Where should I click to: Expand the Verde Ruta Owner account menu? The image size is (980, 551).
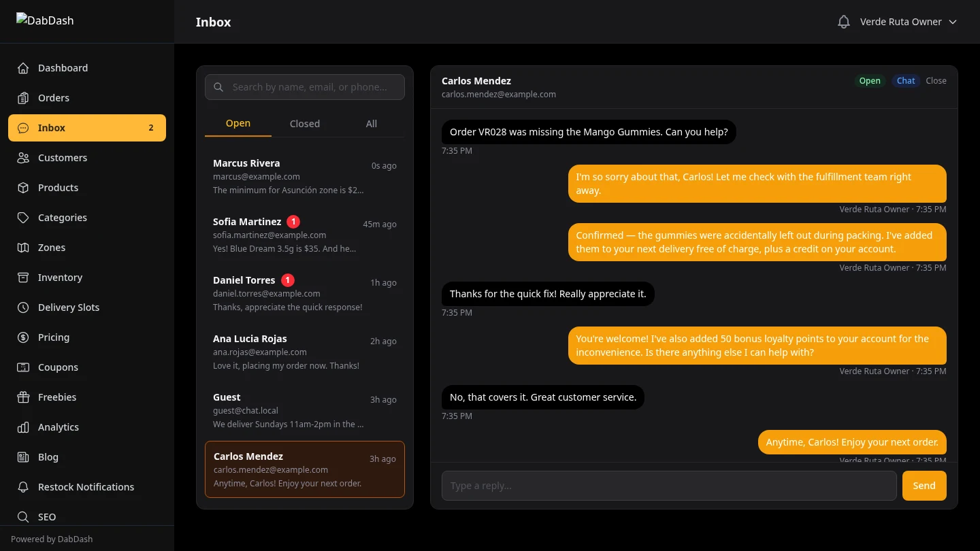[x=909, y=21]
